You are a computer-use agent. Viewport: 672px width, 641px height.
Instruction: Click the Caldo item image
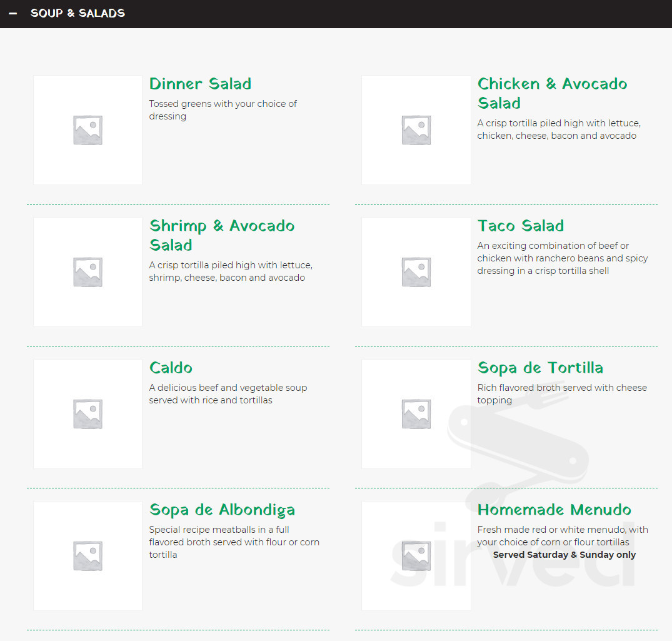click(88, 414)
